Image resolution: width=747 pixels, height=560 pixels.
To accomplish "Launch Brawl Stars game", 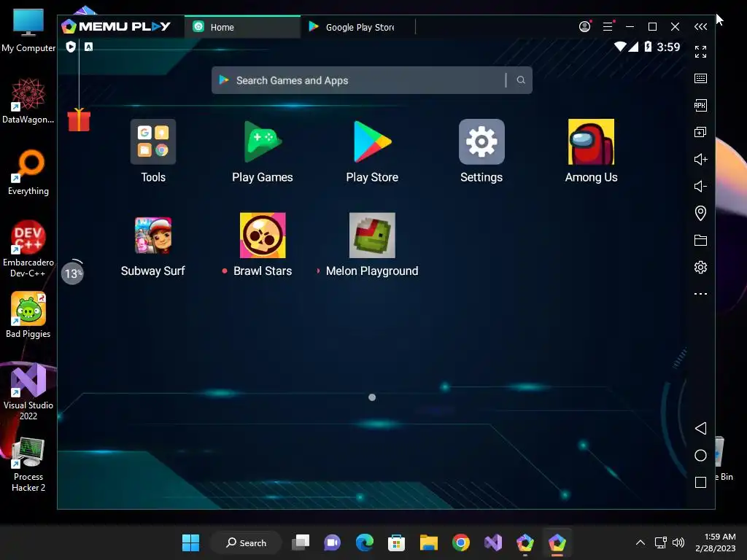I will [x=263, y=236].
